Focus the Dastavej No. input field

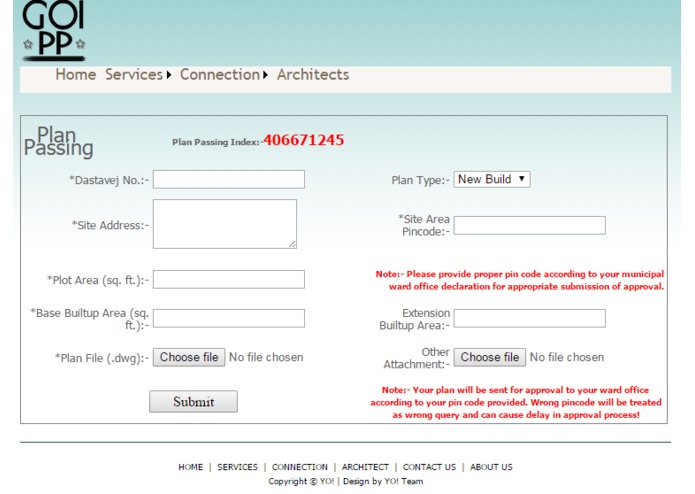tap(229, 179)
